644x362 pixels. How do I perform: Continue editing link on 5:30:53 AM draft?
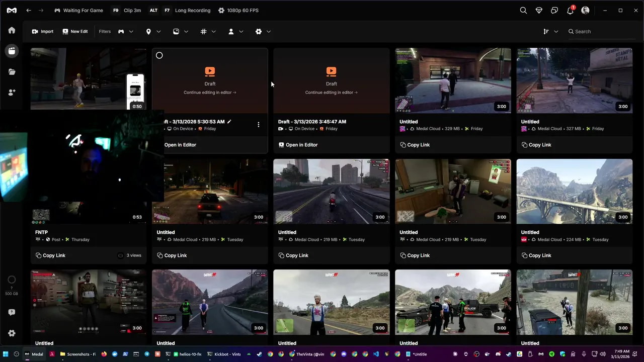(x=210, y=93)
